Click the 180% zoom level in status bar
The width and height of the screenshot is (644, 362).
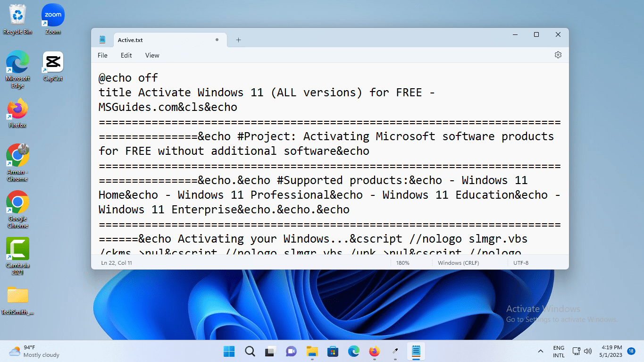pyautogui.click(x=402, y=263)
